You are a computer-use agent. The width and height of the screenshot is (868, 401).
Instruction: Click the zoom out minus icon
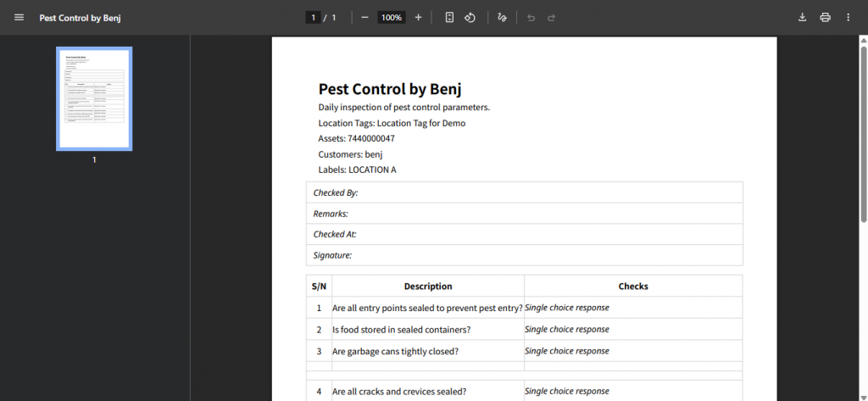(x=364, y=18)
